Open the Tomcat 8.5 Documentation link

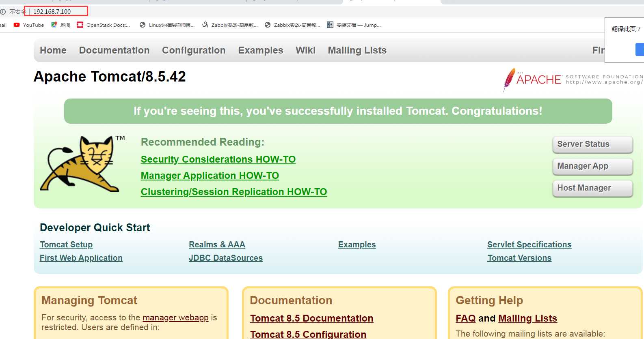tap(311, 318)
